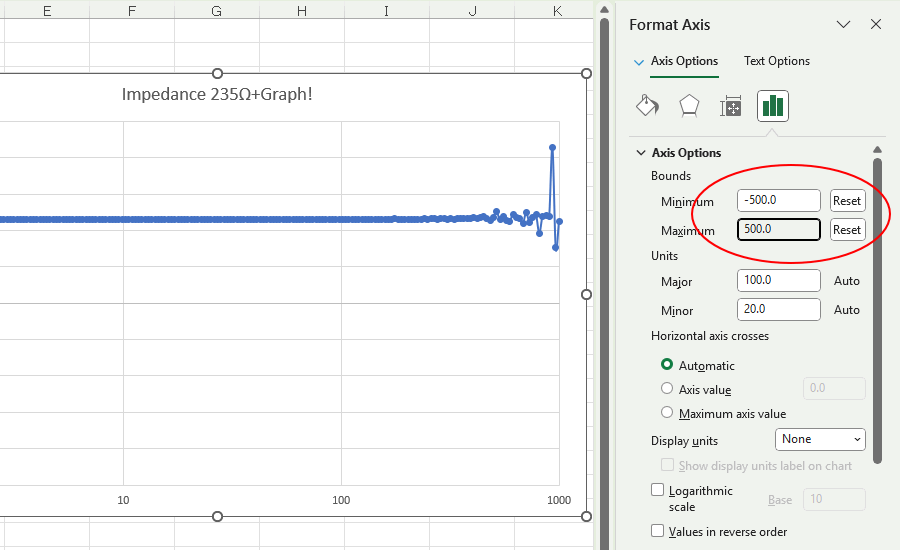Screen dimensions: 900x550
Task: Select column header K
Action: [x=557, y=10]
